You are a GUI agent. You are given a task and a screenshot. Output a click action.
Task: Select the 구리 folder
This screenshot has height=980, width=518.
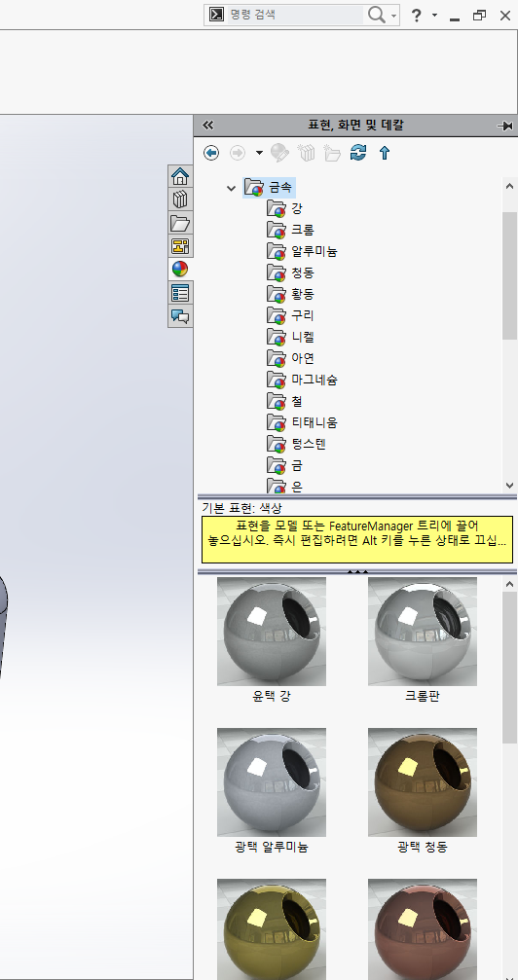pos(291,315)
